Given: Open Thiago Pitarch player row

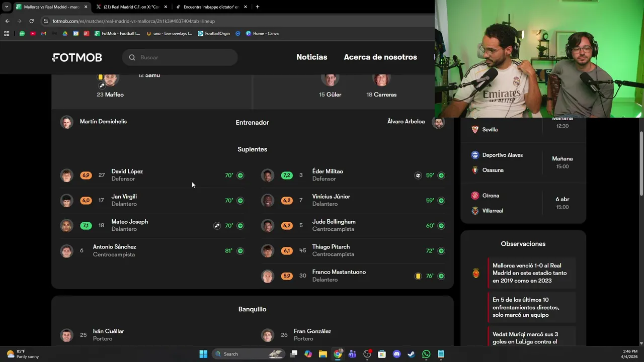Looking at the screenshot, I should 353,251.
